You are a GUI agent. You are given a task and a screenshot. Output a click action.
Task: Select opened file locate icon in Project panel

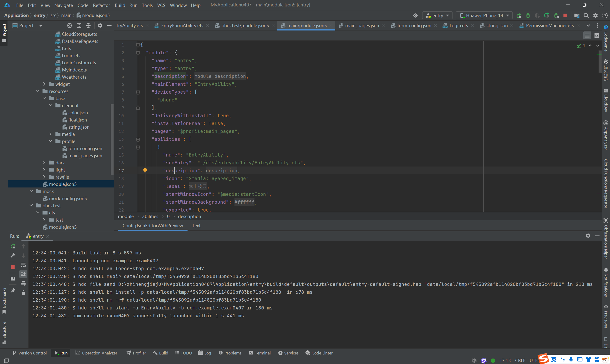(x=70, y=25)
